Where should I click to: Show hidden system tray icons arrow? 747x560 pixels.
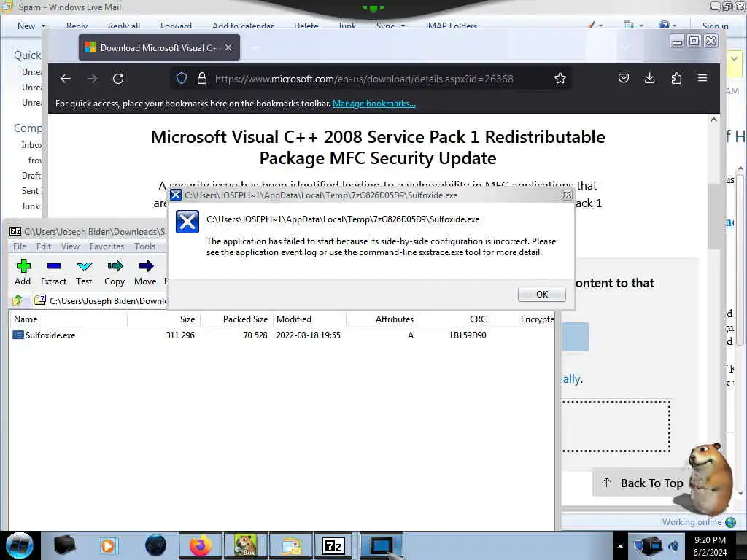point(620,546)
